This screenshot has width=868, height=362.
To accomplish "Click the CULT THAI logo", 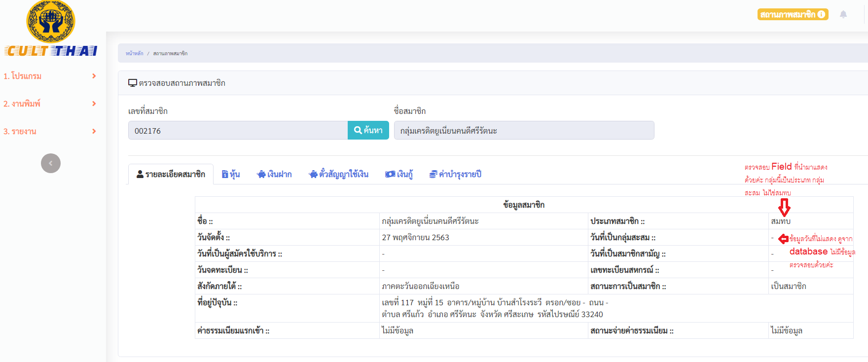I will [x=51, y=29].
